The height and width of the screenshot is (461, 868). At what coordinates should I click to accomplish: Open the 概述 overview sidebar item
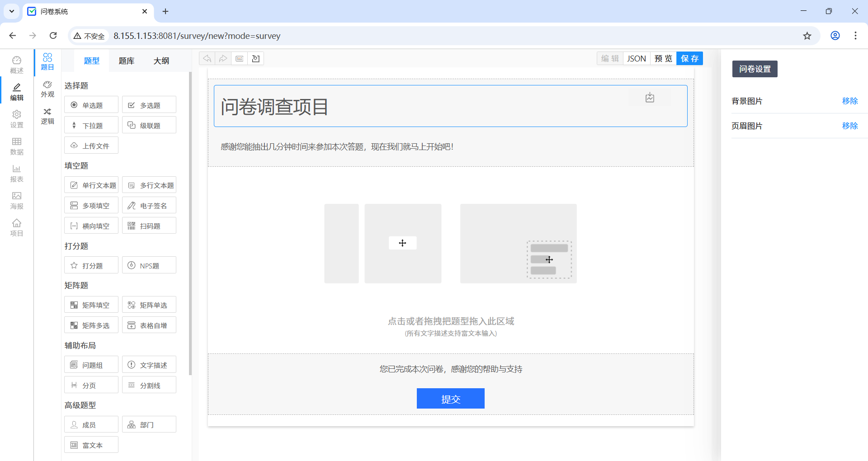(x=17, y=65)
